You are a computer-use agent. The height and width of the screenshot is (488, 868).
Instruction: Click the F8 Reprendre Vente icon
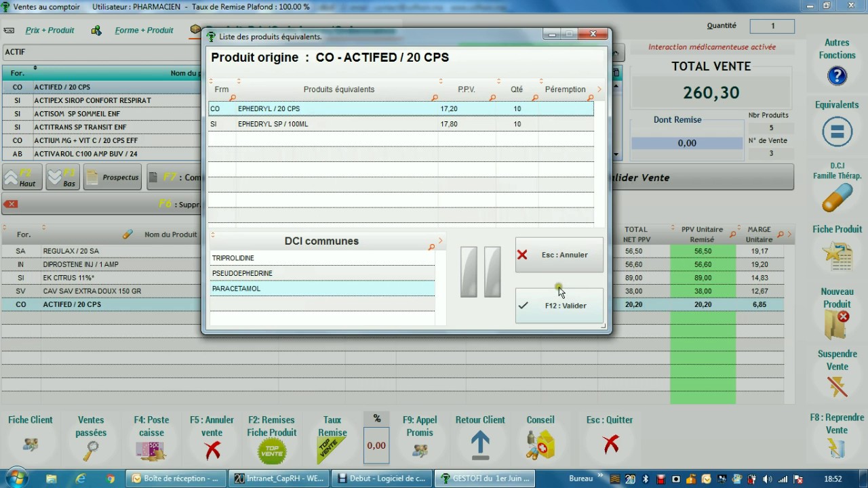(837, 447)
